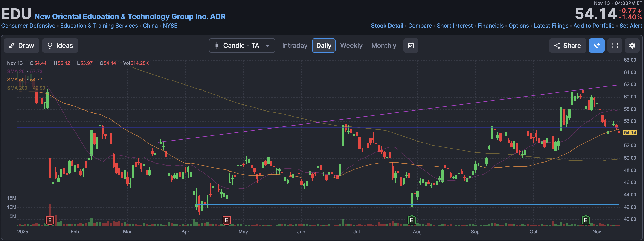Switch to the Weekly timeframe
The width and height of the screenshot is (644, 241).
click(351, 46)
